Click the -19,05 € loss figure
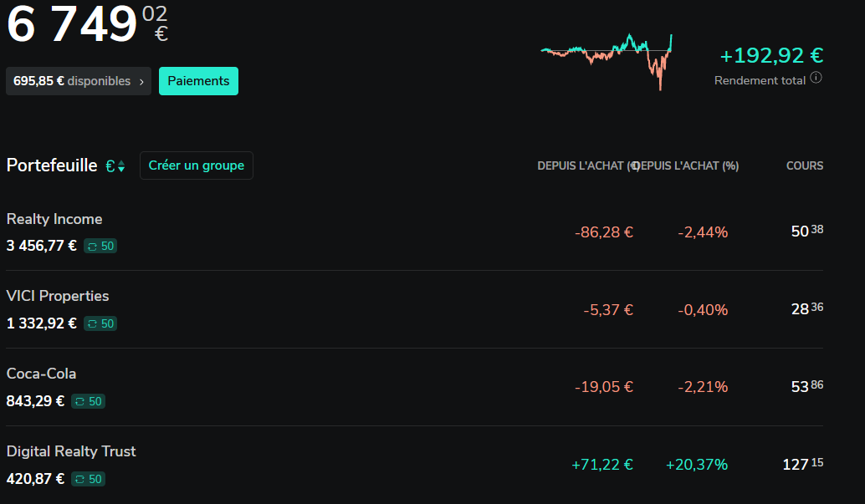The image size is (865, 504). pyautogui.click(x=603, y=387)
